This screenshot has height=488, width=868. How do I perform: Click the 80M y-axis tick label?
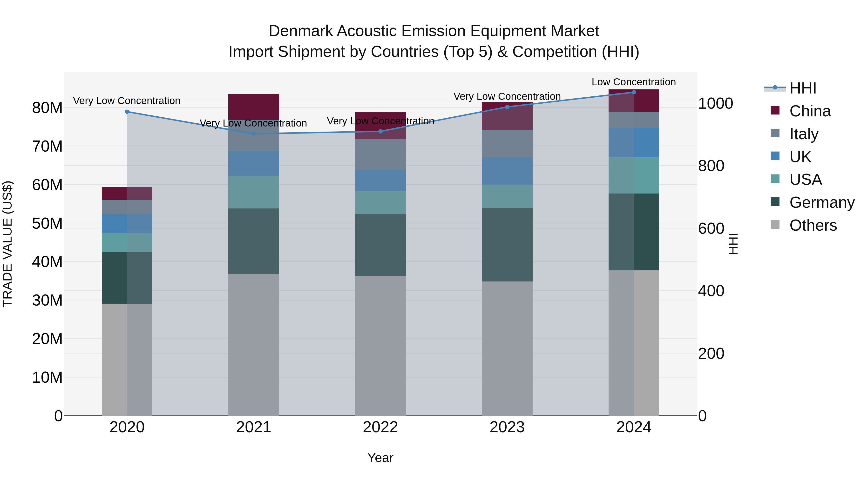(47, 108)
